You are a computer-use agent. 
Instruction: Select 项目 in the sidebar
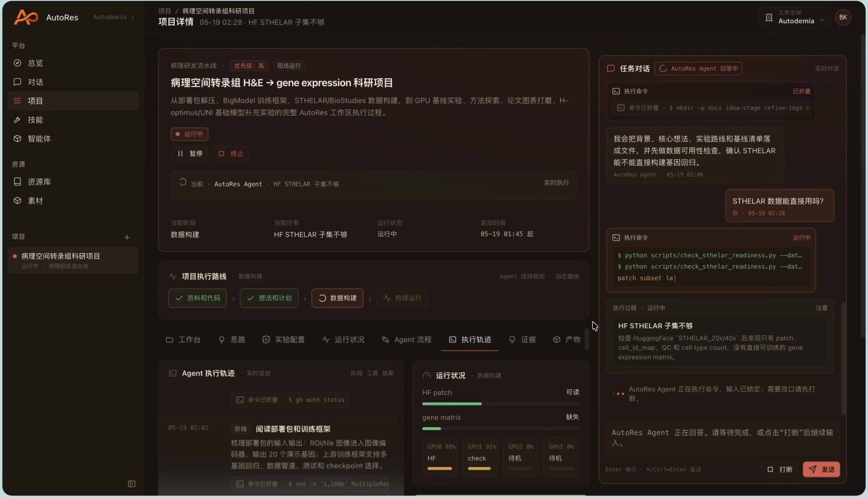coord(73,101)
